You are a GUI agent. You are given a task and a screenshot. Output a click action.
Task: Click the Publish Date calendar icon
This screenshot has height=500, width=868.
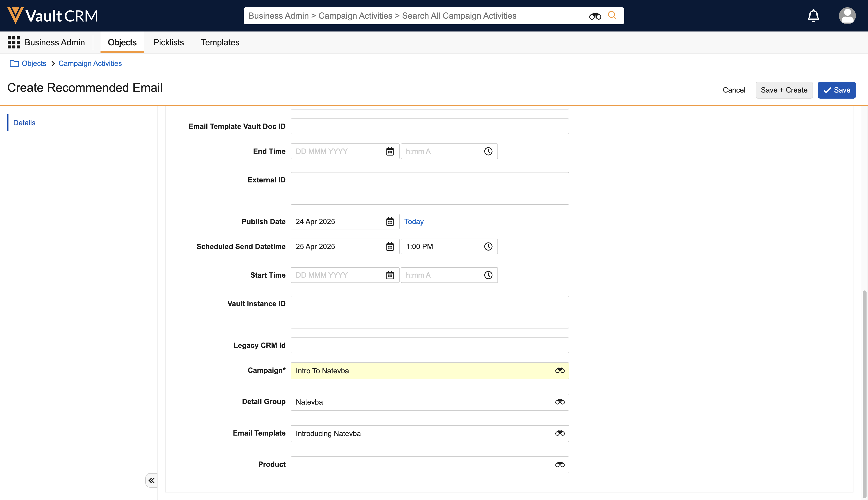390,221
